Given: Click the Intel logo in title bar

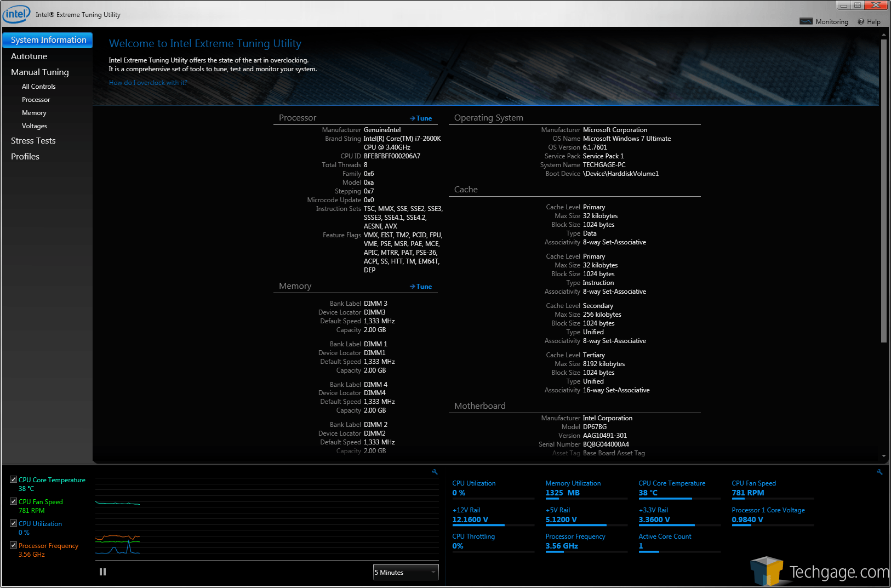Looking at the screenshot, I should (x=16, y=14).
